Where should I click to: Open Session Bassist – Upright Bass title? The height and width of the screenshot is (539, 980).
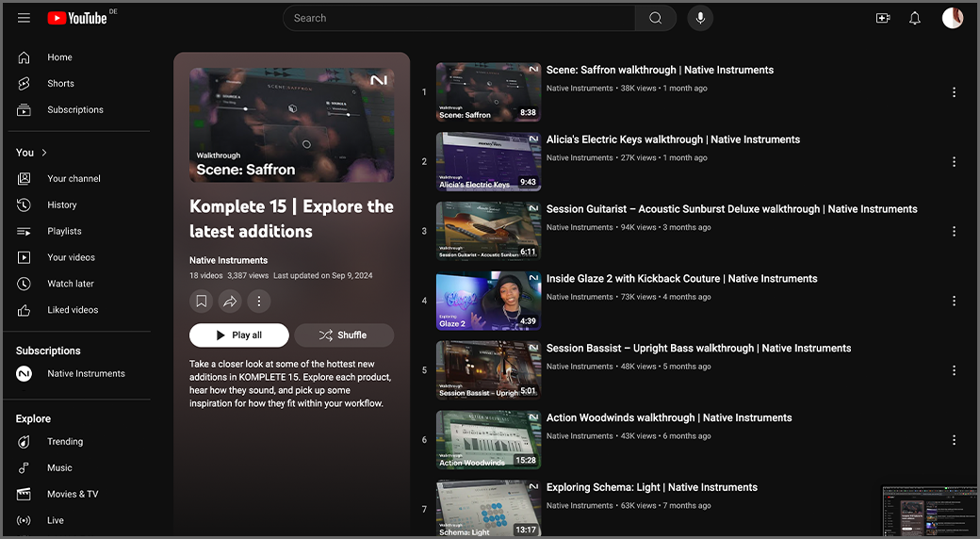[x=699, y=349]
